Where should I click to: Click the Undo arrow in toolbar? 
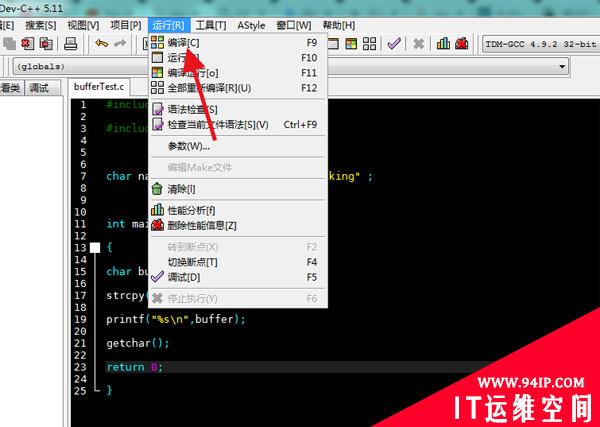click(101, 44)
